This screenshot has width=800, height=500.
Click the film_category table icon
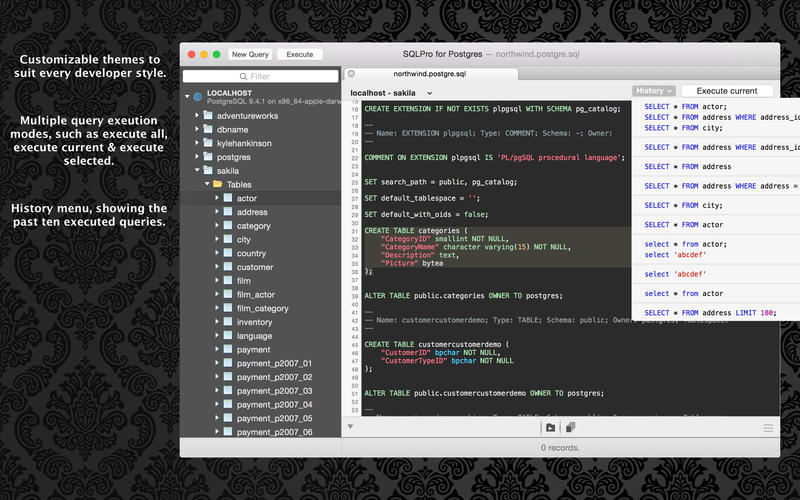pyautogui.click(x=228, y=308)
